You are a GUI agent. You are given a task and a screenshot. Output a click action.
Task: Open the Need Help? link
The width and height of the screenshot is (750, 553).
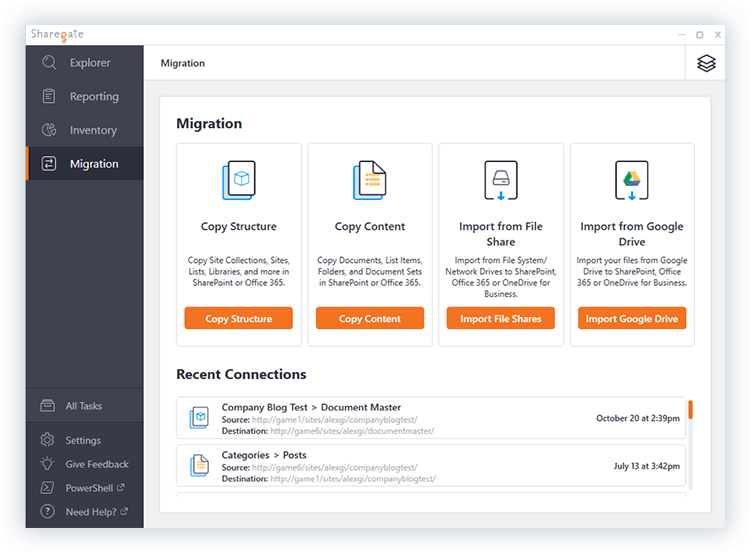[x=85, y=512]
